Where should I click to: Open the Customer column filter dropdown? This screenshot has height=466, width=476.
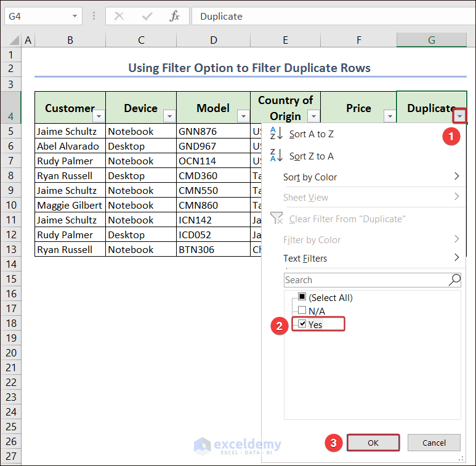click(x=99, y=116)
